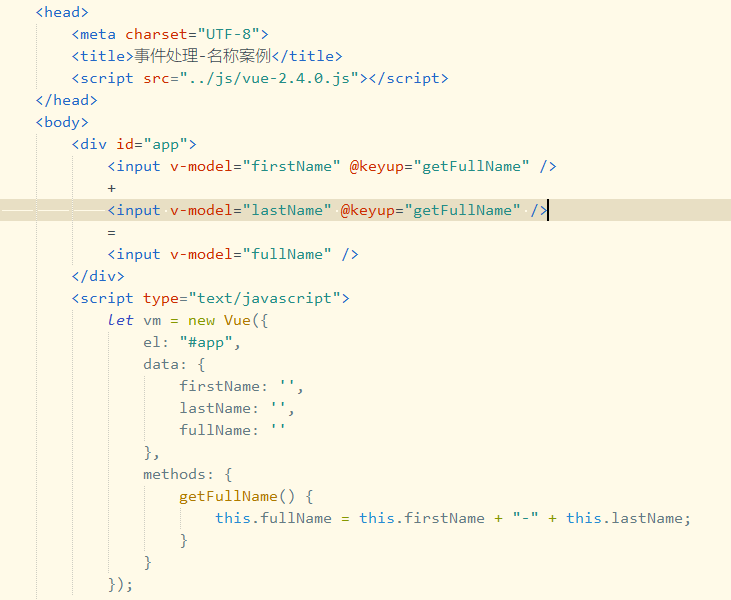Screen dimensions: 731x600
Task: Click the fullName: '' data property
Action: (x=233, y=430)
